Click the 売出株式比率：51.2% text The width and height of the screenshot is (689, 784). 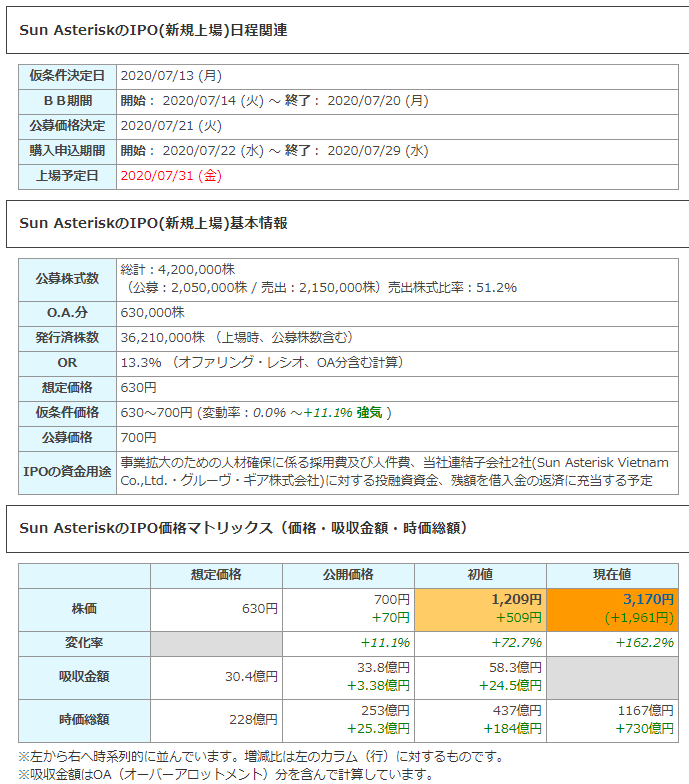coord(452,288)
